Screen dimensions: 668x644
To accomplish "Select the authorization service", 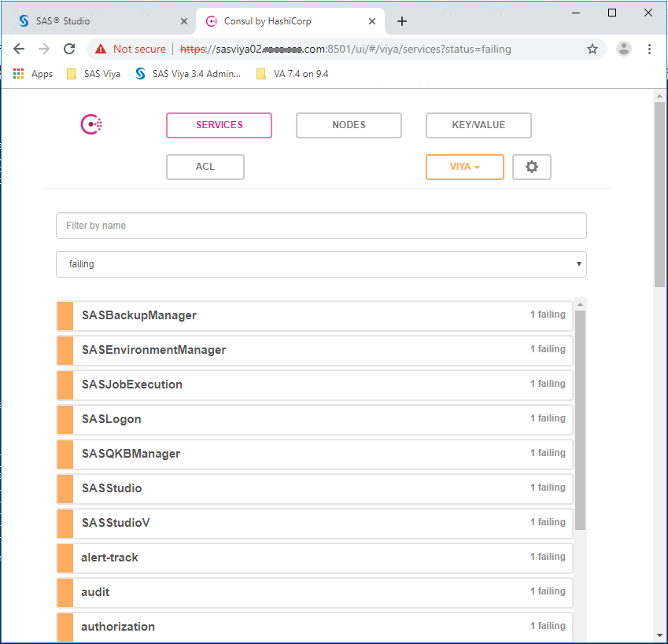I will [x=315, y=627].
